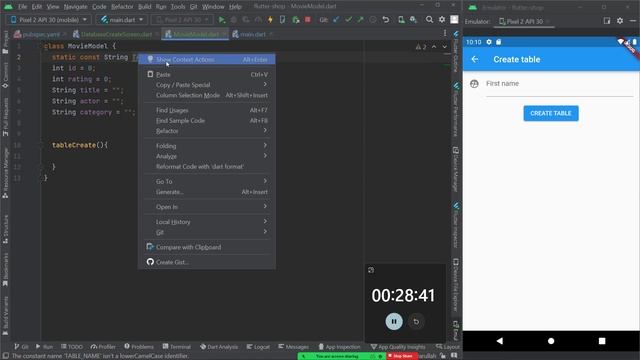Screen dimensions: 640x360
Task: Go back from Create table screen
Action: 475,59
